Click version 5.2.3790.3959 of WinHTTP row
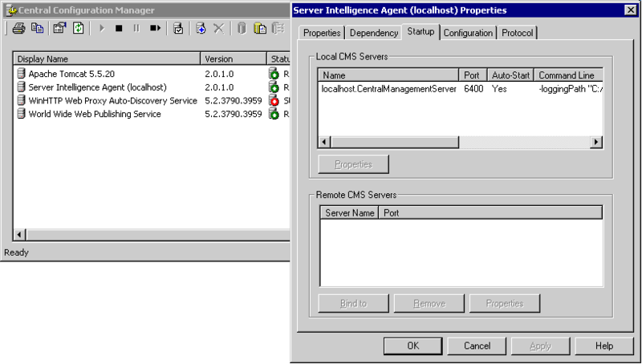The image size is (642, 364). click(234, 100)
